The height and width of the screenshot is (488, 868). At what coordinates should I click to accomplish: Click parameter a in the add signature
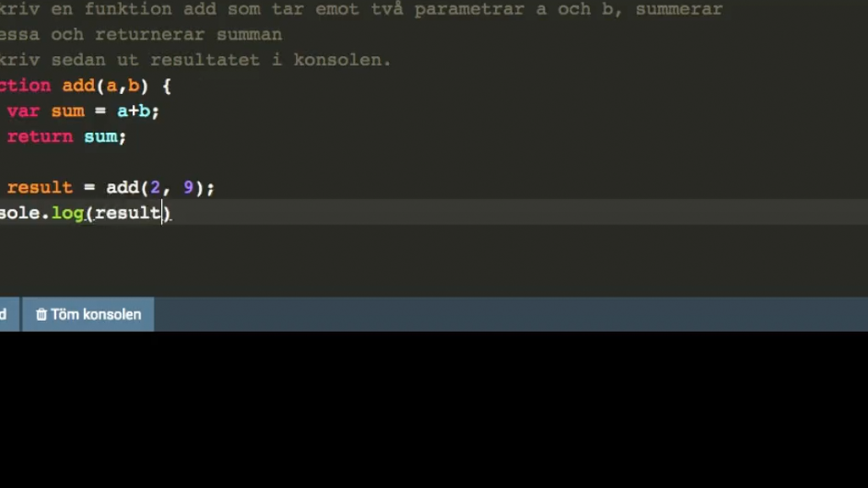point(111,86)
